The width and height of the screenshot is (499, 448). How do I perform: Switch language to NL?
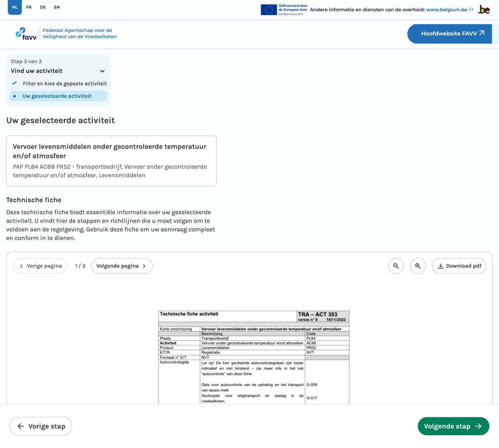coord(15,7)
